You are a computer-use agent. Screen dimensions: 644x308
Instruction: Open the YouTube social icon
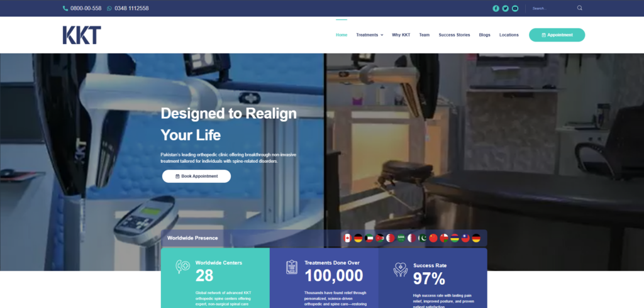(x=515, y=8)
